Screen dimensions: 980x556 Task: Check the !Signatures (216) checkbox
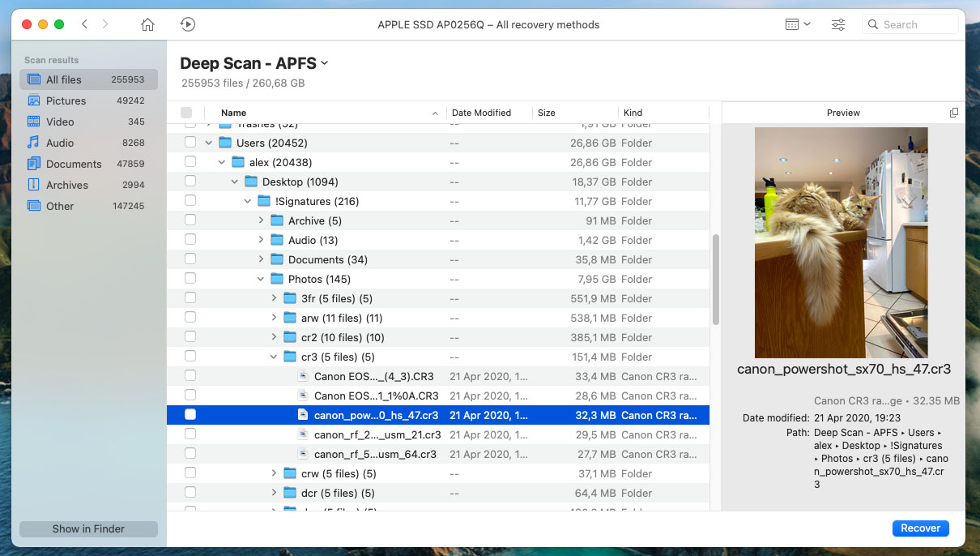pos(190,201)
